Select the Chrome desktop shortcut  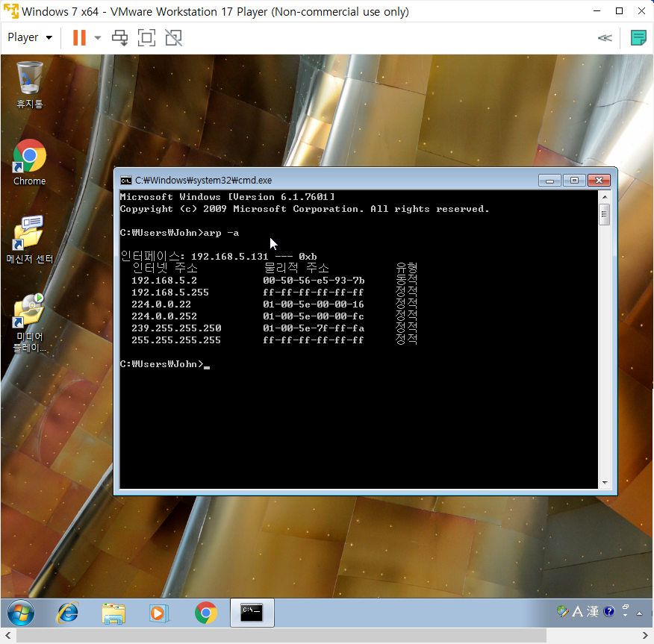click(x=30, y=163)
